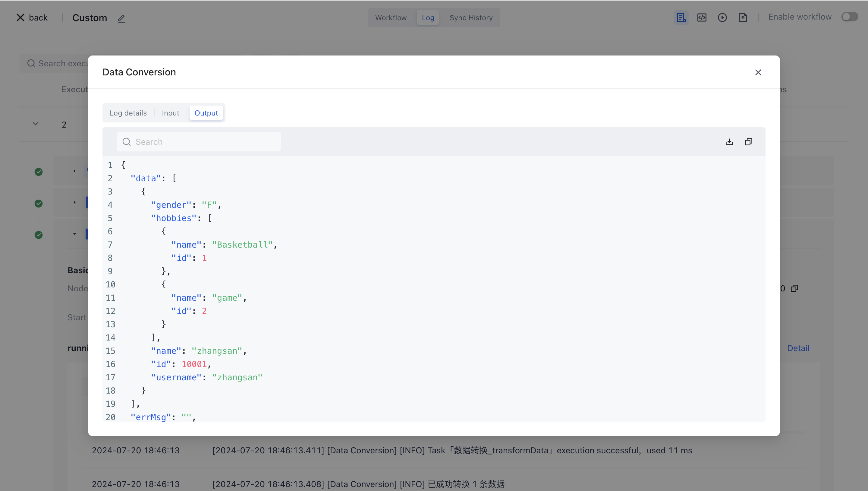
Task: Click the run play icon in top toolbar
Action: [722, 17]
